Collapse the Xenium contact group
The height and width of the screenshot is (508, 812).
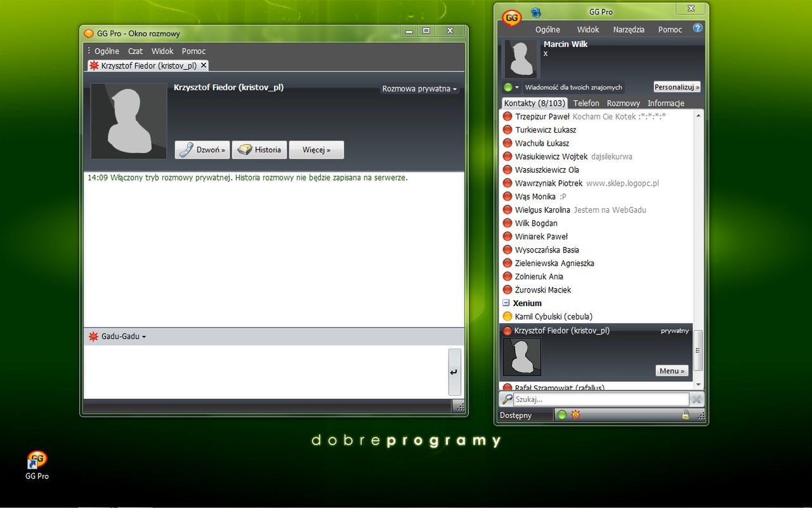coord(506,303)
